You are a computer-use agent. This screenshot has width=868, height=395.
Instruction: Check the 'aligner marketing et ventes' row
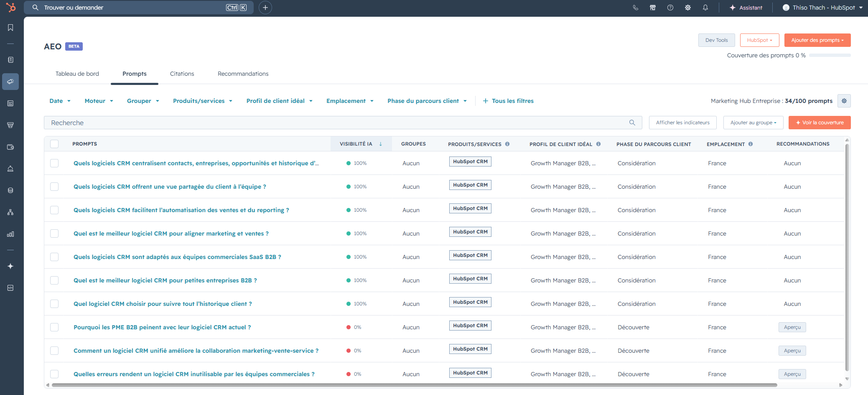(x=54, y=233)
